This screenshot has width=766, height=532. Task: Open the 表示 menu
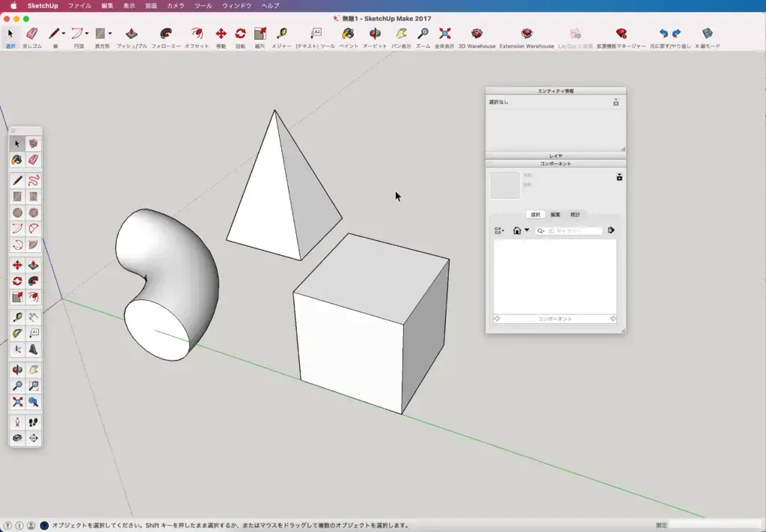(129, 6)
